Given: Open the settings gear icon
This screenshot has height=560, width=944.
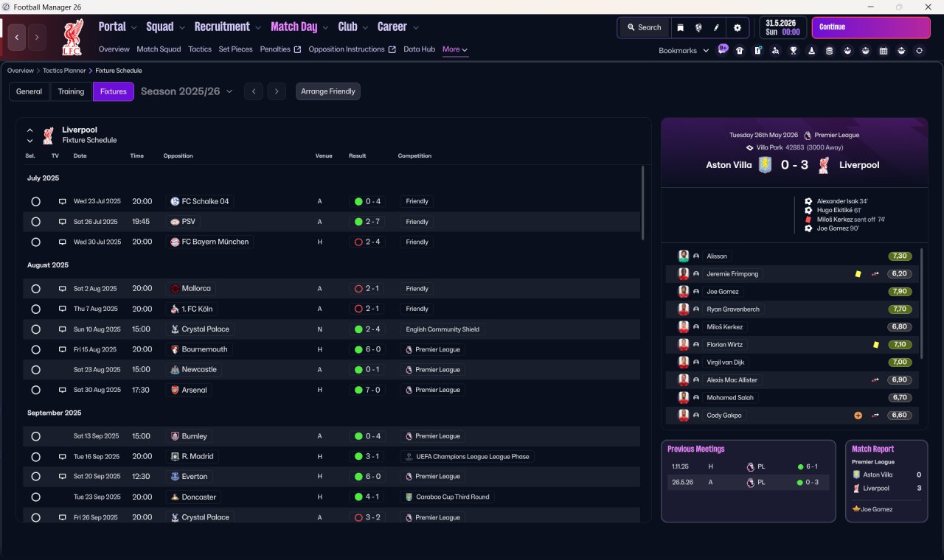Looking at the screenshot, I should coord(737,27).
